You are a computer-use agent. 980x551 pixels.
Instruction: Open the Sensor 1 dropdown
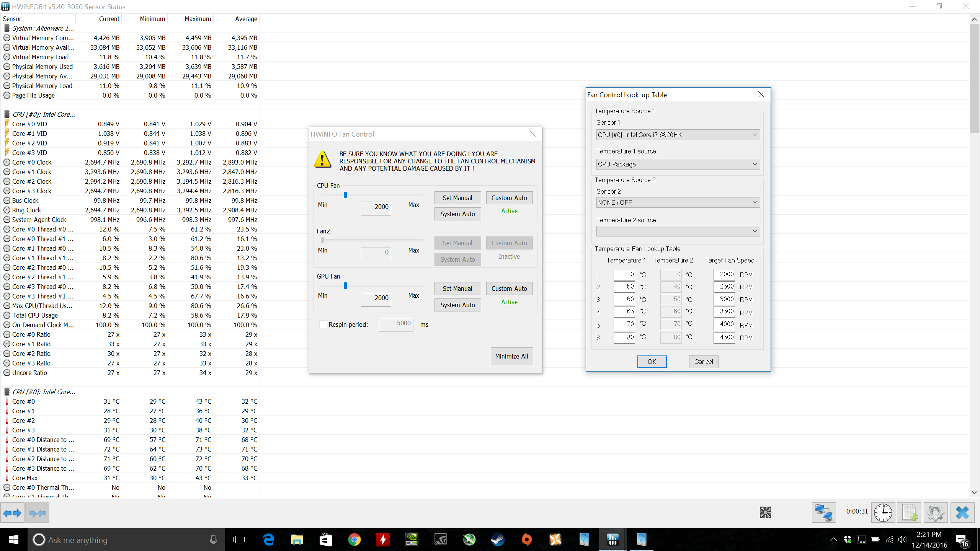click(678, 135)
